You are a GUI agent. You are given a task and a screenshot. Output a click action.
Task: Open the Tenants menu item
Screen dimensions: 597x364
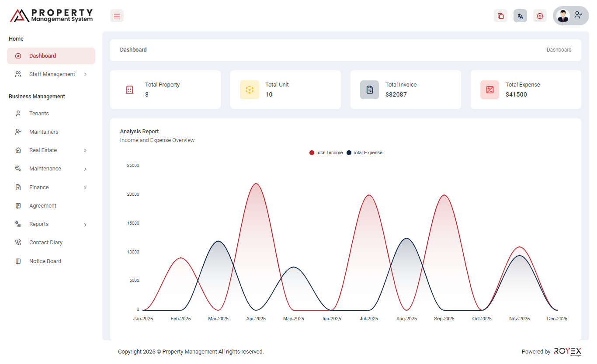[x=39, y=114]
